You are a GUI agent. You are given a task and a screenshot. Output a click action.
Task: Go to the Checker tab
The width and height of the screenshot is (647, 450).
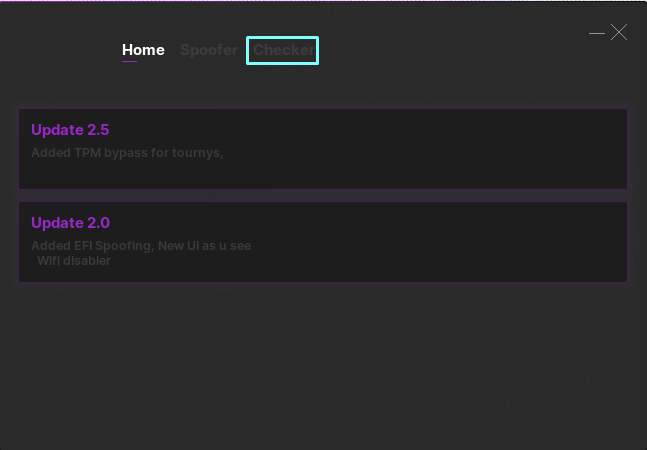click(x=283, y=50)
